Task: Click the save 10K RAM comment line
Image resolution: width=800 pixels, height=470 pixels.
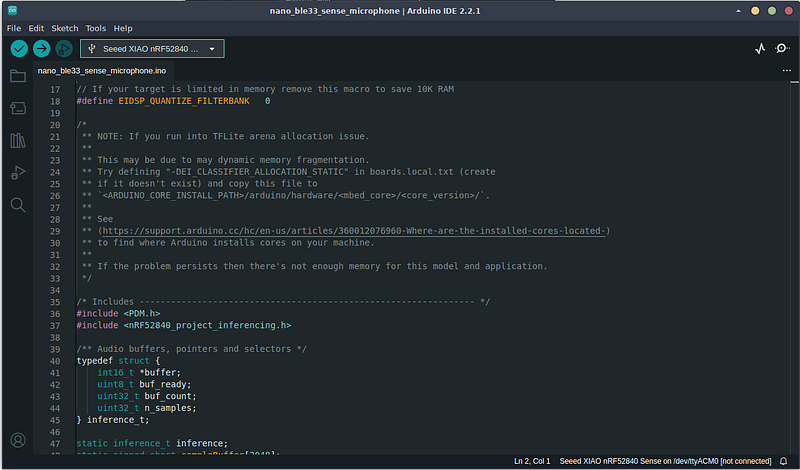Action: click(265, 89)
